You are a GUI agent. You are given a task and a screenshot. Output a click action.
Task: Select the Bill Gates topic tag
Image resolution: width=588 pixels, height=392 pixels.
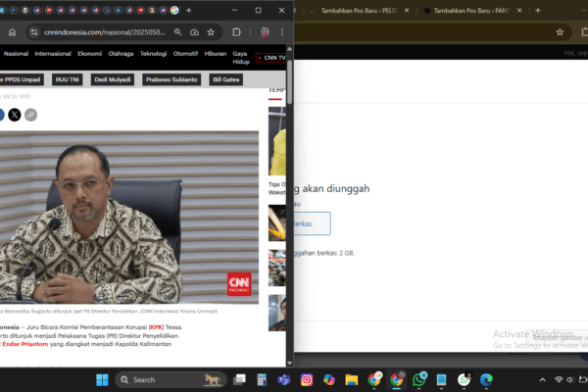(x=226, y=79)
